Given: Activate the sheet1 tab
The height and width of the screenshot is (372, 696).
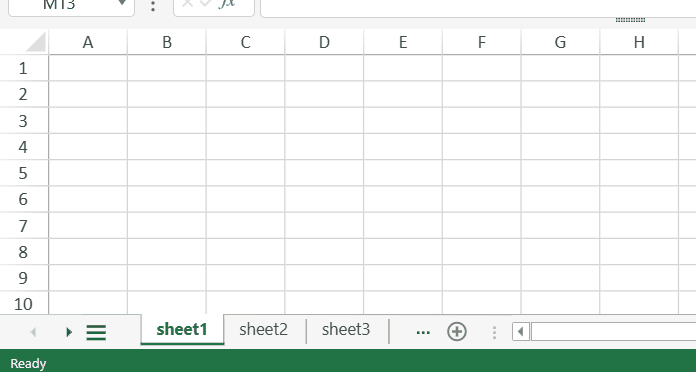Looking at the screenshot, I should tap(182, 330).
